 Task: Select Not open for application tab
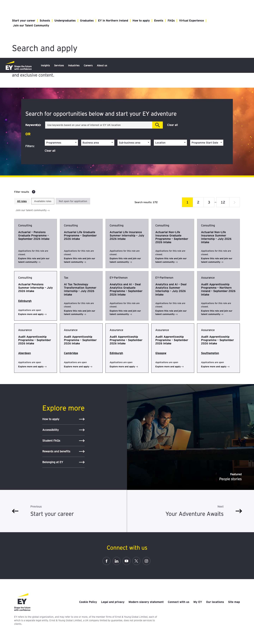(73, 201)
